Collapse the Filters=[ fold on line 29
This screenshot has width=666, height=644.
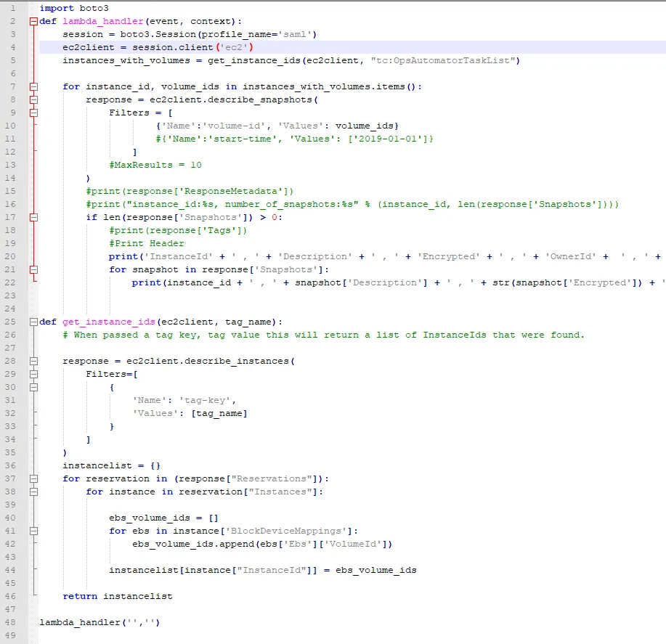click(34, 374)
